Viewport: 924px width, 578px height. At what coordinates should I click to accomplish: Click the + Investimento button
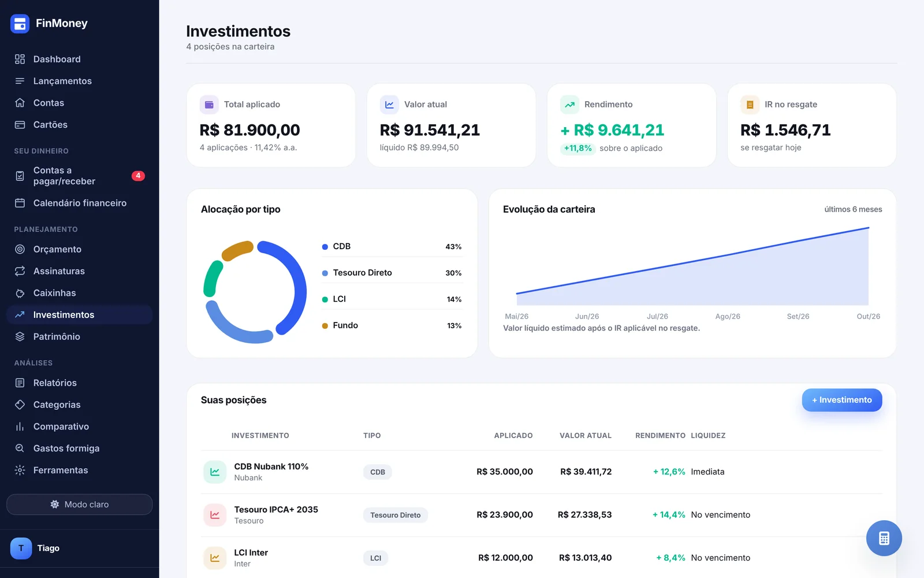click(x=841, y=400)
